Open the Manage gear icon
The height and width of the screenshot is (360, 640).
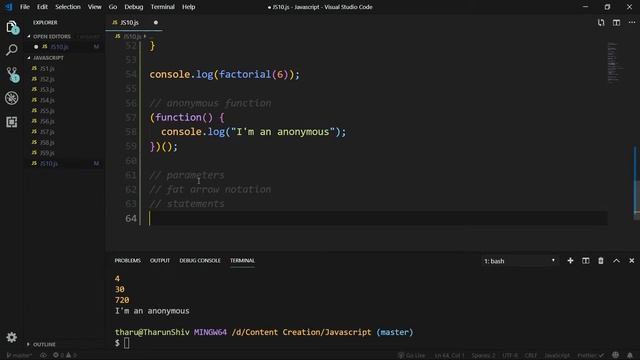pyautogui.click(x=12, y=337)
